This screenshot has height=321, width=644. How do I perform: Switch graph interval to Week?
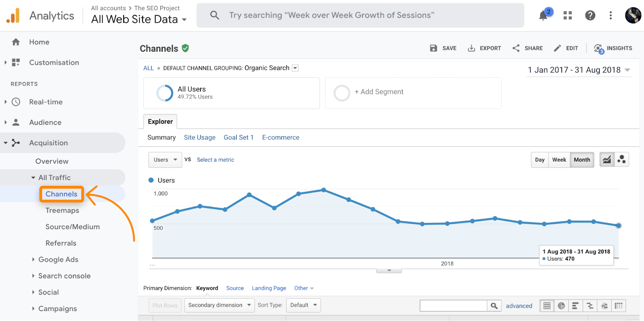tap(559, 160)
